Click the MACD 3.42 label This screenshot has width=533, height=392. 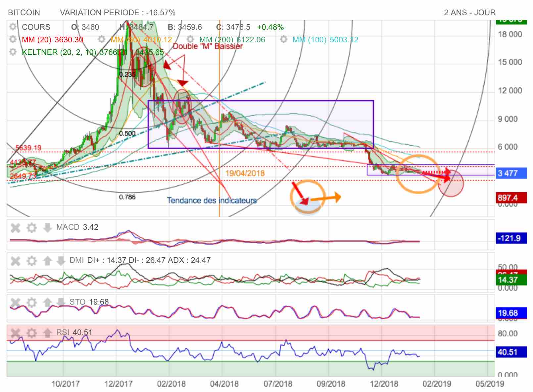77,227
